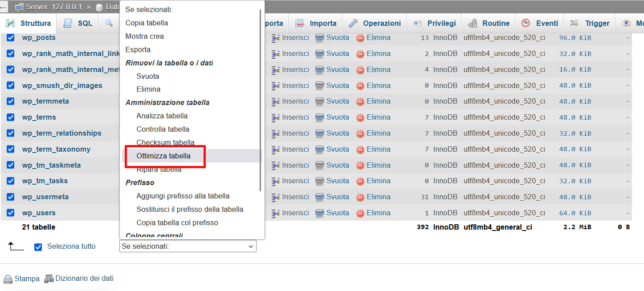Open the bottom Se selezionati dropdown
644x291 pixels.
[187, 246]
